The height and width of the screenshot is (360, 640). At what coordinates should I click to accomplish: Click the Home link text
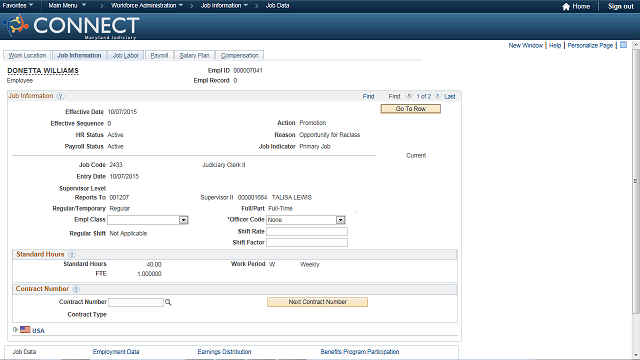click(581, 6)
